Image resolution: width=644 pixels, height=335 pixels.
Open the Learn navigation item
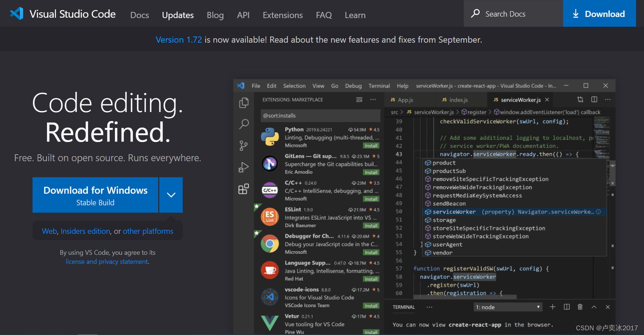(x=355, y=15)
